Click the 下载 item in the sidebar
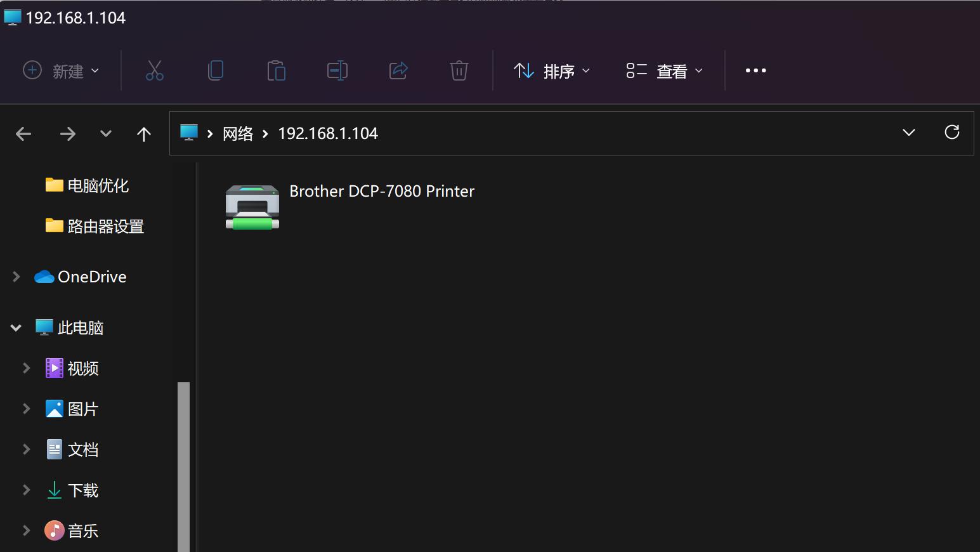This screenshot has height=552, width=980. (x=82, y=490)
